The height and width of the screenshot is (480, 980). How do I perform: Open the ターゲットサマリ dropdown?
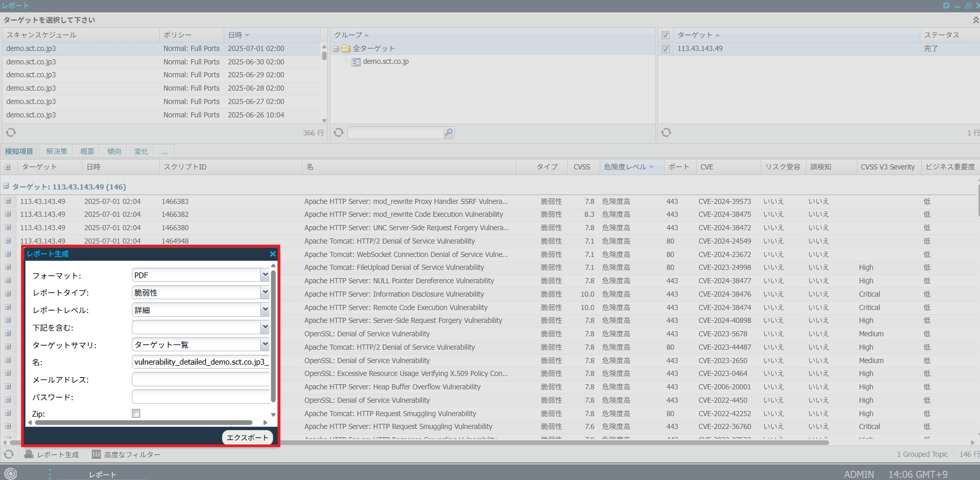(265, 345)
